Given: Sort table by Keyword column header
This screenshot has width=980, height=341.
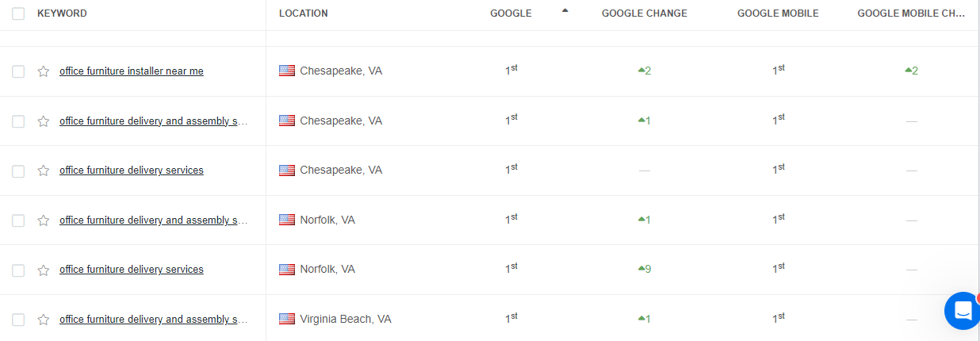Looking at the screenshot, I should coord(62,13).
